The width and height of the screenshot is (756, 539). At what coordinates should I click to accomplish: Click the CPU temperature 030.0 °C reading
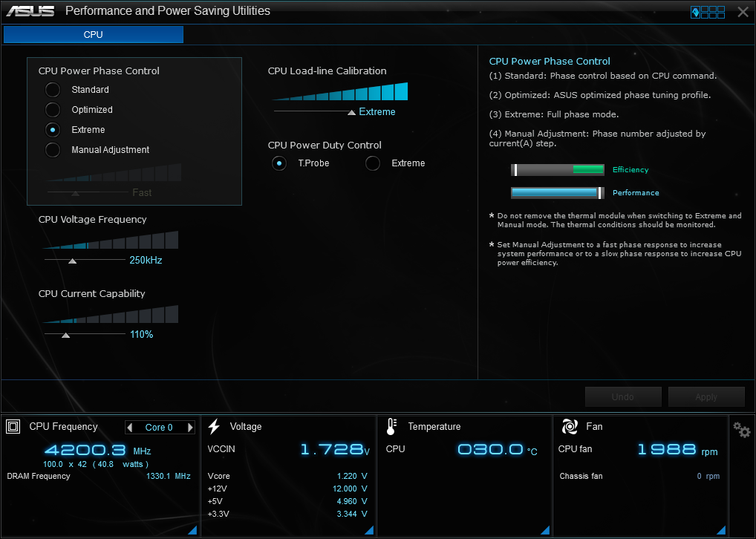(498, 450)
